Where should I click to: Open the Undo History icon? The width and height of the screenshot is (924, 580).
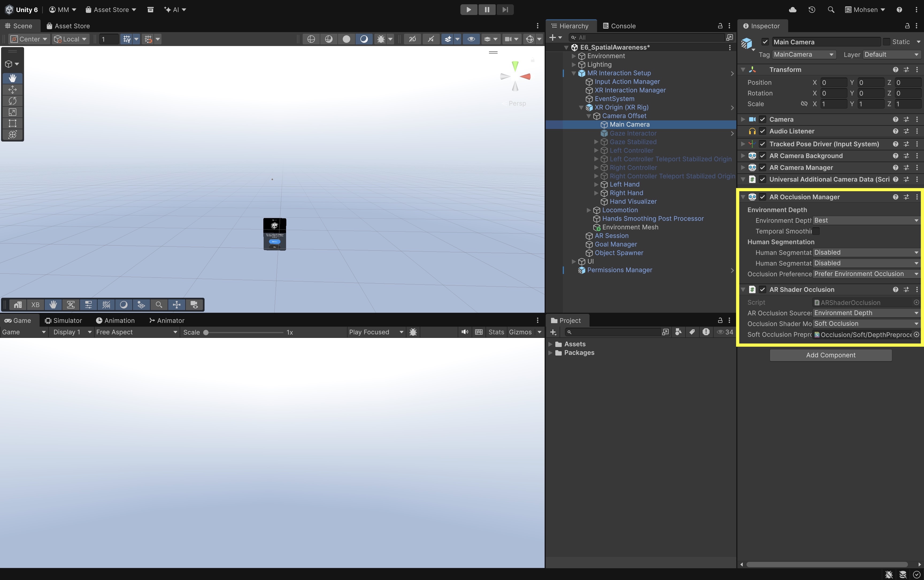(x=812, y=10)
